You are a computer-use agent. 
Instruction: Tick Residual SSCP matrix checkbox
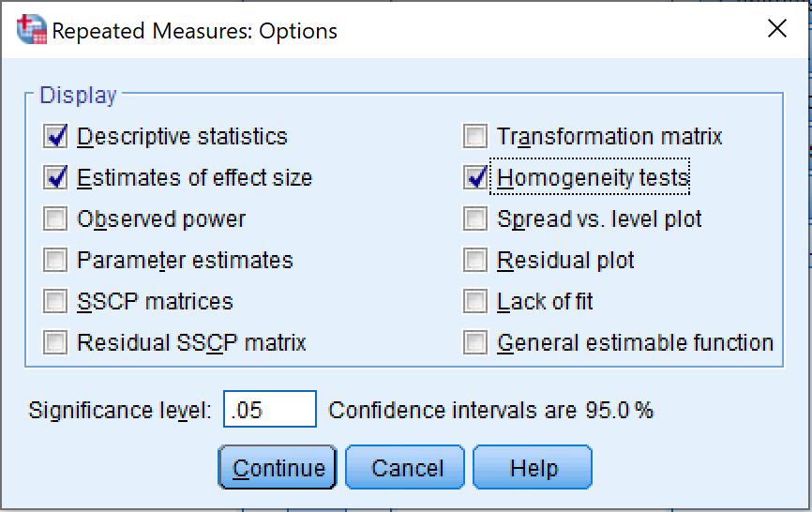[x=56, y=343]
